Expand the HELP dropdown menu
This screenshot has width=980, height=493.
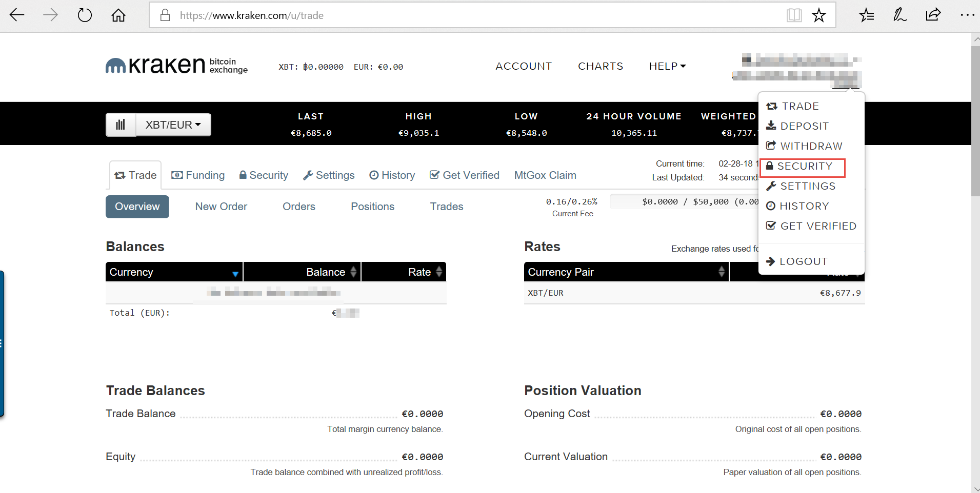667,66
